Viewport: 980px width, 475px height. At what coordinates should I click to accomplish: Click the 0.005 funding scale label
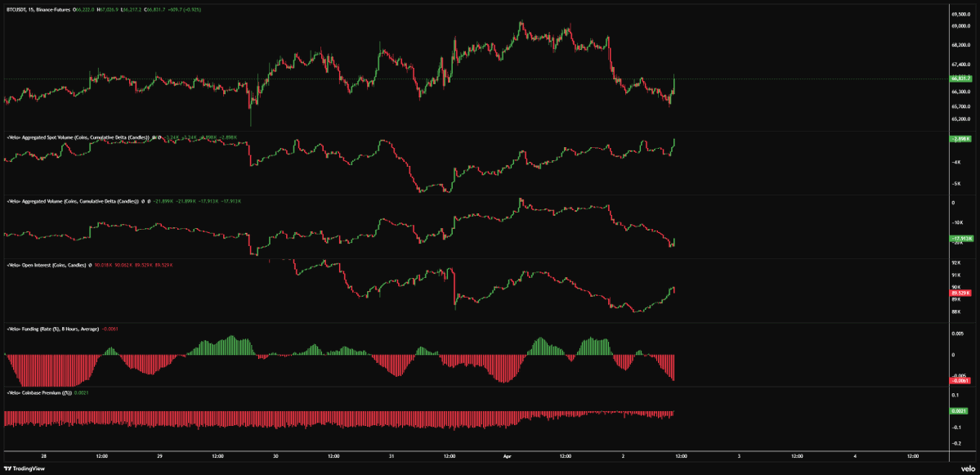pyautogui.click(x=957, y=334)
